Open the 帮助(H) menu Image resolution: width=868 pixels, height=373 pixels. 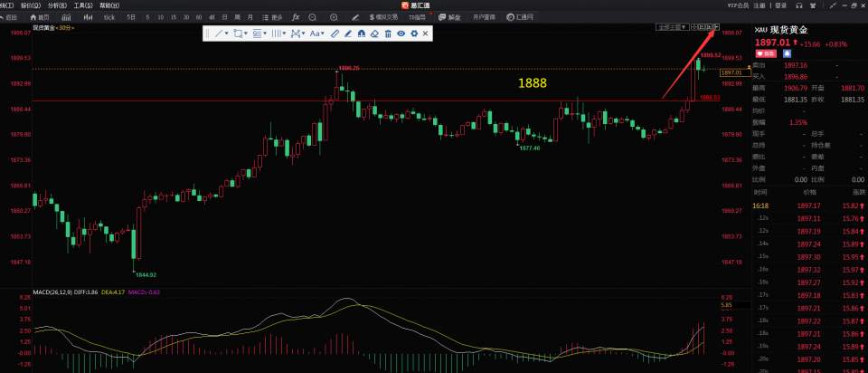point(109,5)
